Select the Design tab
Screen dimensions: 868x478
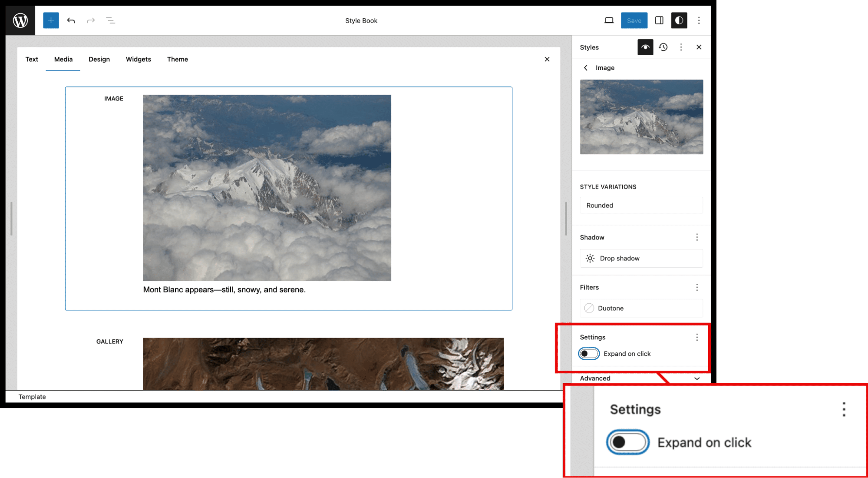[99, 59]
